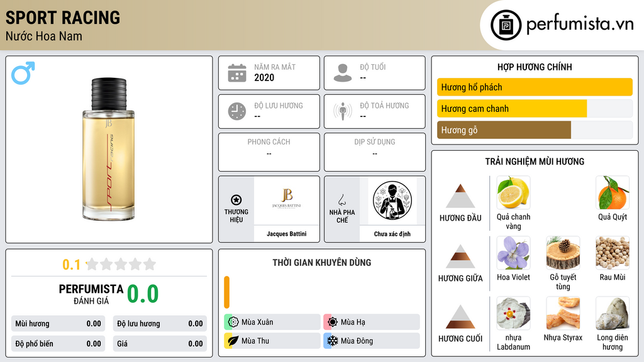Click the Jacques Battini JB brand logo
The height and width of the screenshot is (362, 644).
click(x=286, y=199)
